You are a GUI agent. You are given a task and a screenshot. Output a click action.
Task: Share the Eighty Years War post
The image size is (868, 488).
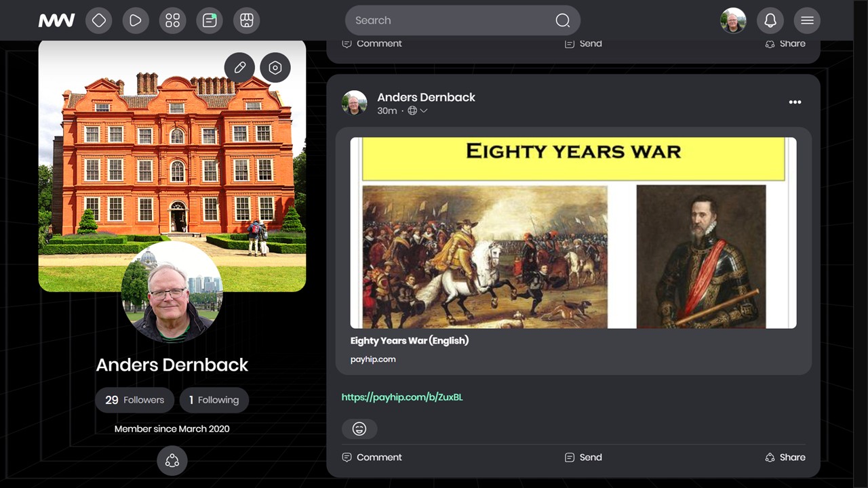click(785, 457)
